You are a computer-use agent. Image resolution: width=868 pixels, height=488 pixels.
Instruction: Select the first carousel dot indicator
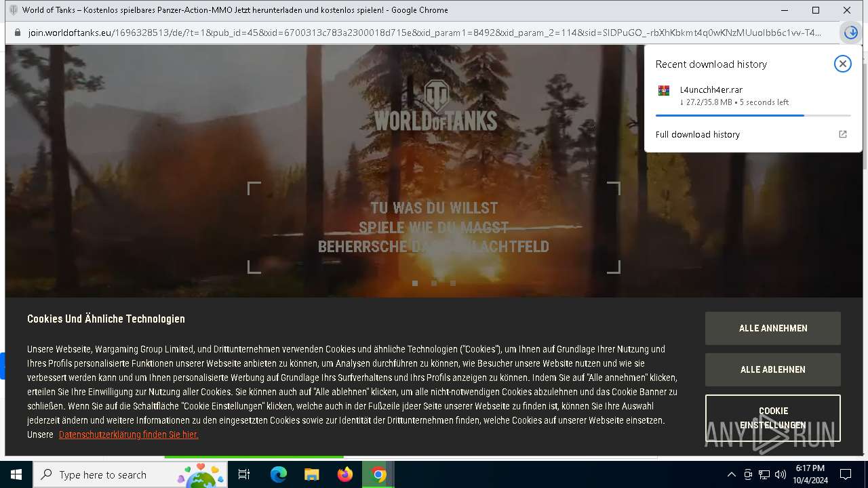(x=415, y=283)
